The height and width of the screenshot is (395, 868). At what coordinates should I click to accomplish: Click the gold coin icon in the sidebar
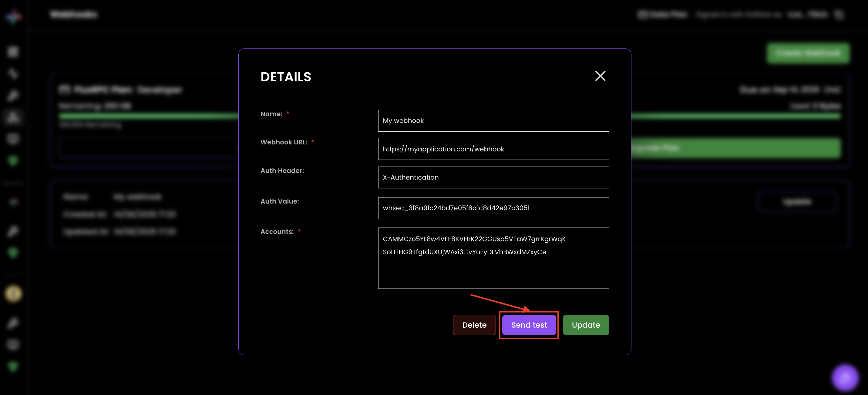[13, 294]
